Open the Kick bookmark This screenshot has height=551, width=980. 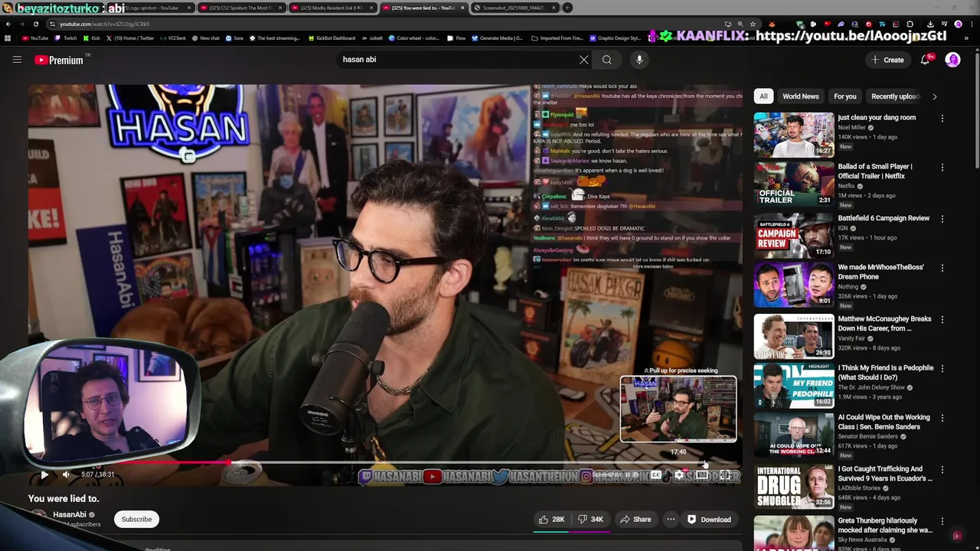92,37
